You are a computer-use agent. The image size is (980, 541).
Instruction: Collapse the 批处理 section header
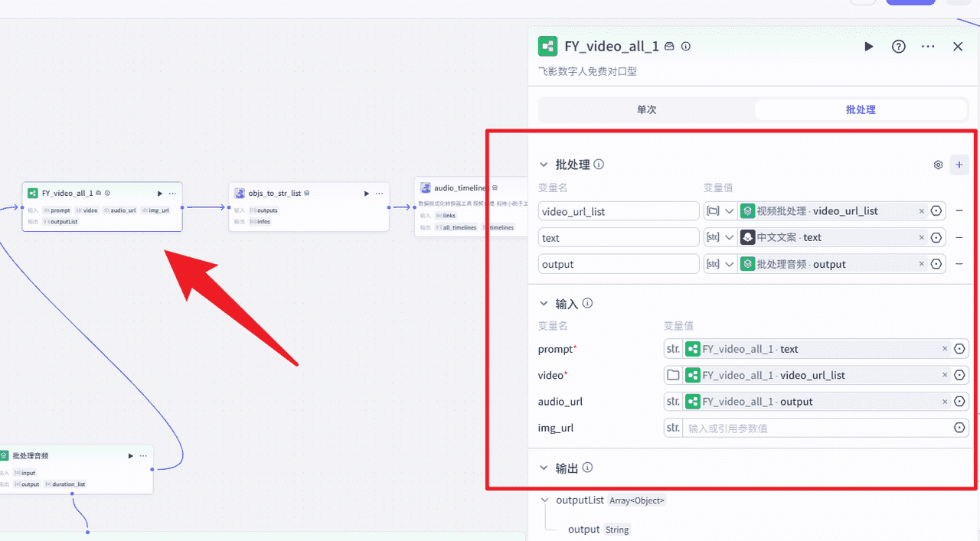[544, 165]
